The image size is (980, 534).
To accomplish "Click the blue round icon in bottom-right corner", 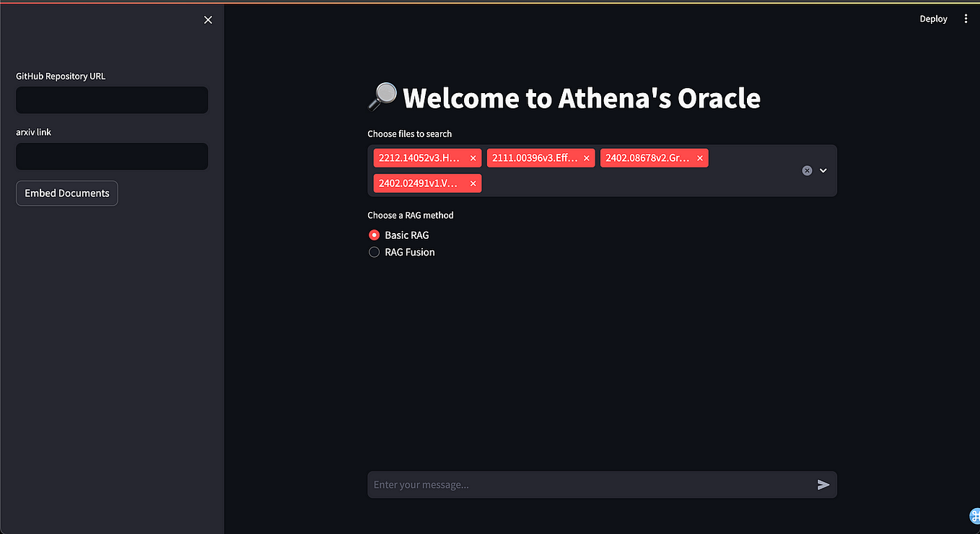I will pos(974,515).
